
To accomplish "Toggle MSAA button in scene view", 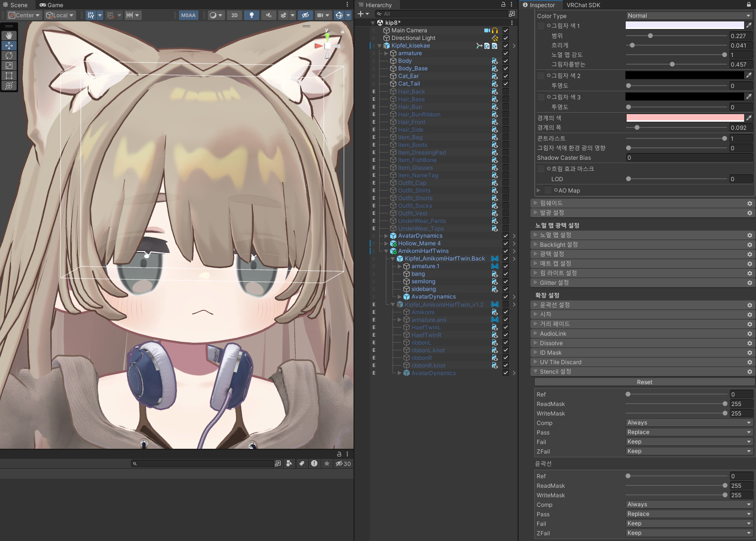I will tap(188, 15).
